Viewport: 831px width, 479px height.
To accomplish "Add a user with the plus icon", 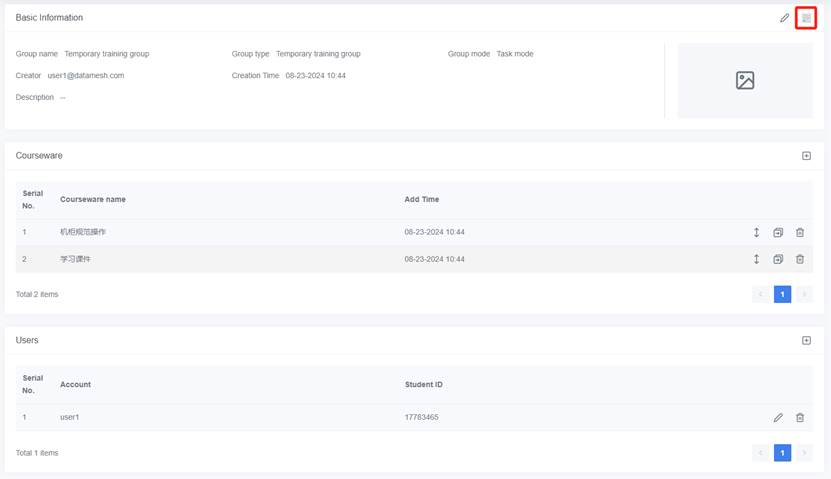I will pos(806,341).
